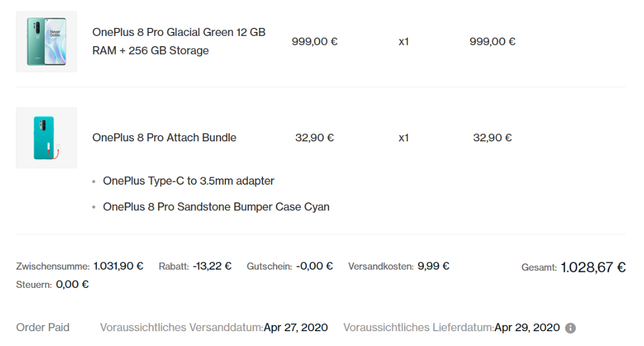The image size is (644, 346).
Task: Click the x1 quantity of the phone
Action: click(404, 42)
